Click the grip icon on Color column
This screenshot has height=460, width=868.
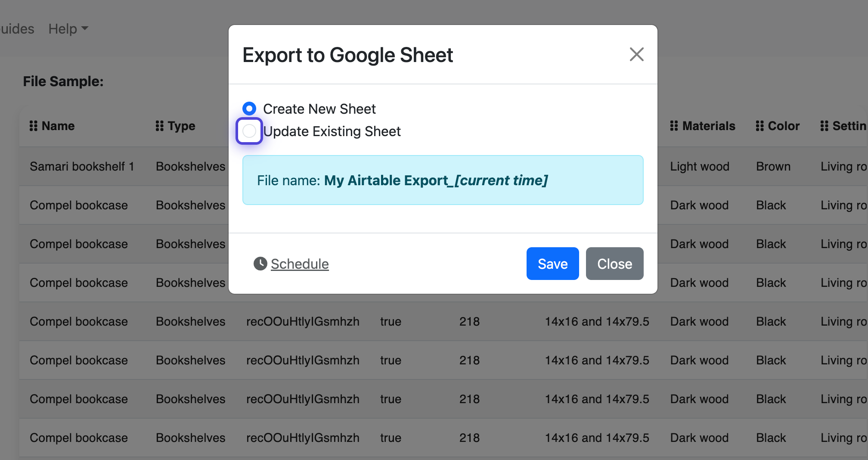760,126
